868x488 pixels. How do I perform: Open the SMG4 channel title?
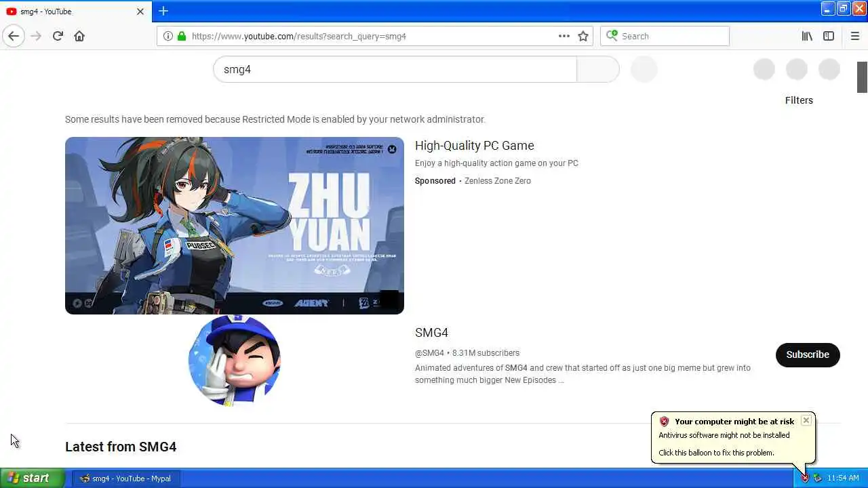click(x=431, y=333)
